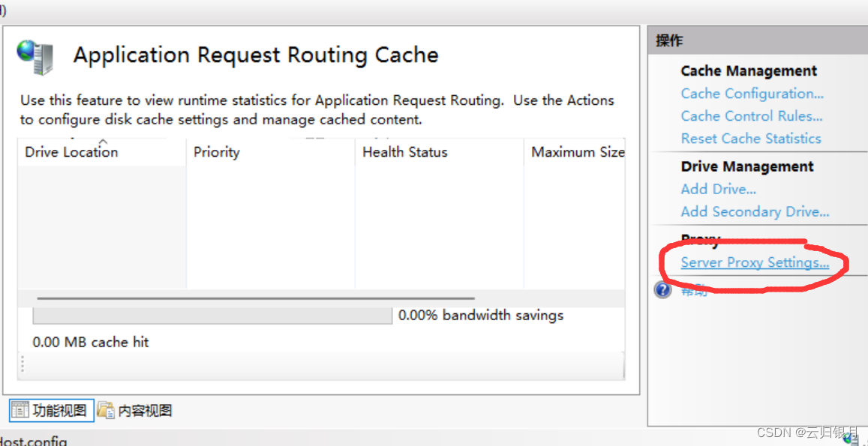Open the 帮助 help link
The height and width of the screenshot is (446, 868).
coord(693,291)
